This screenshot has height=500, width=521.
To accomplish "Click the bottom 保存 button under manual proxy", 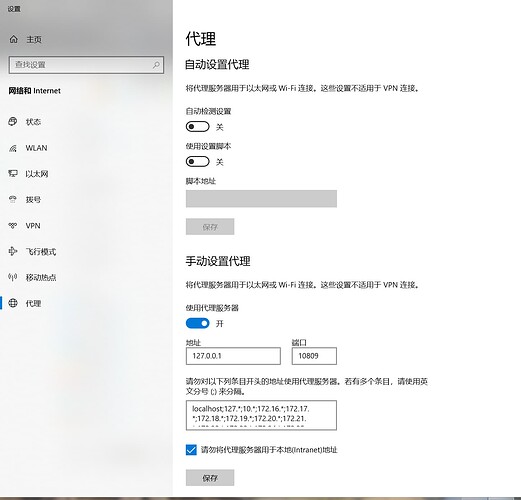I will point(210,478).
